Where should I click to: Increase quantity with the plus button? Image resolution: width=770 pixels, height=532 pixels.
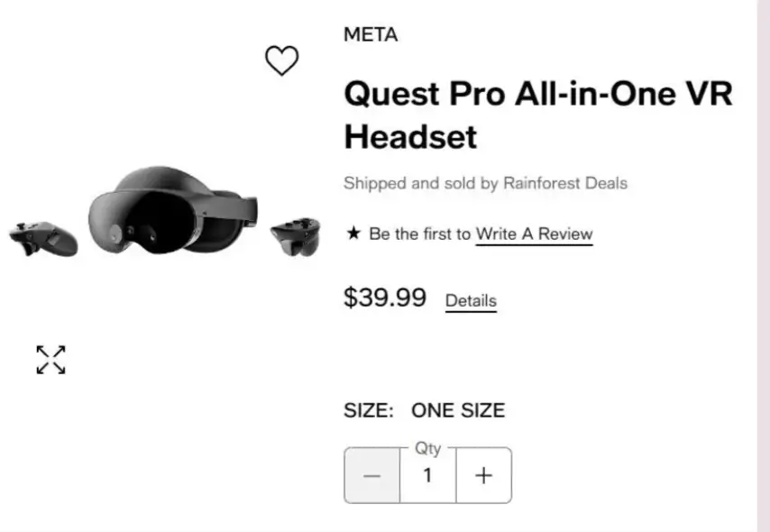click(484, 475)
